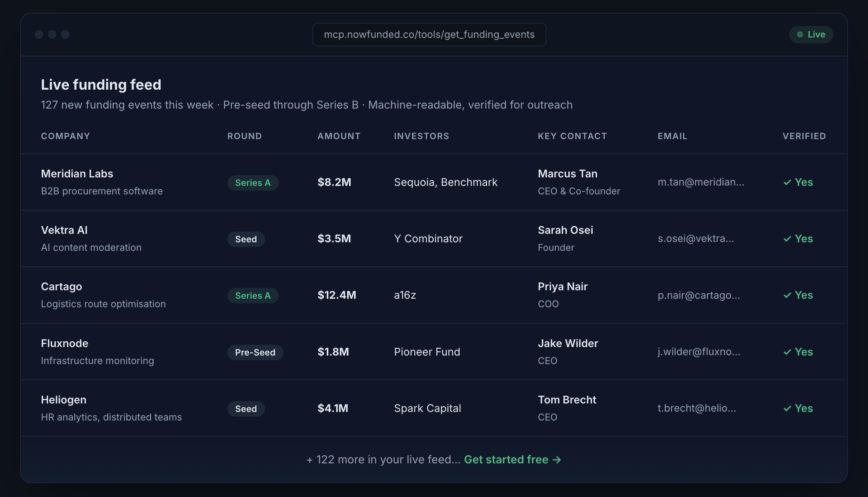The width and height of the screenshot is (868, 497).
Task: Click the INVESTORS column header
Action: tap(421, 136)
